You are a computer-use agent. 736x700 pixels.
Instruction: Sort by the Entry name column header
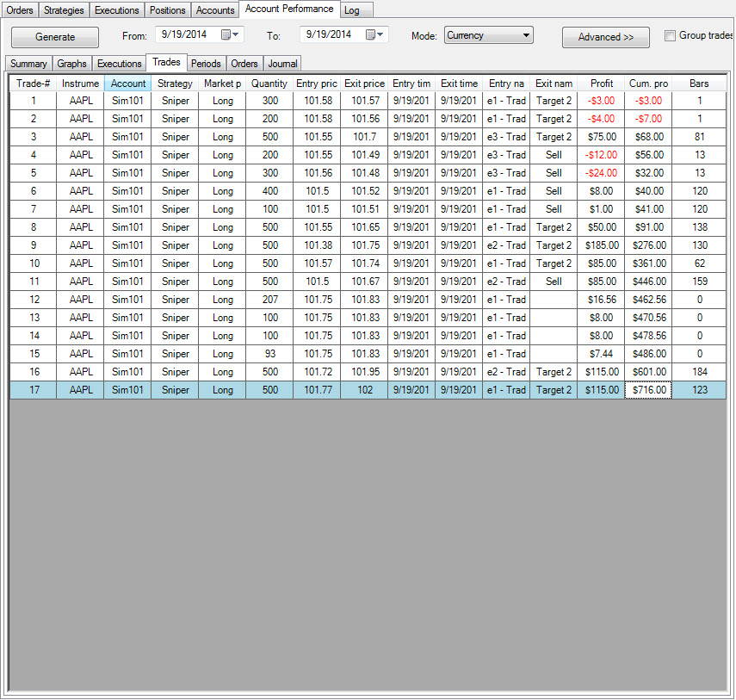[506, 84]
